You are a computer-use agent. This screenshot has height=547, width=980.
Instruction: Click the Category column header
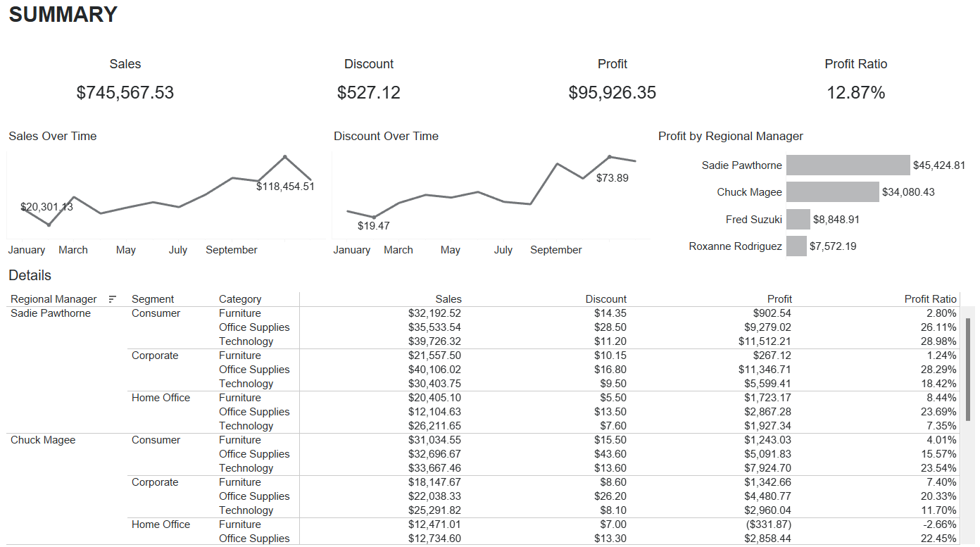240,299
